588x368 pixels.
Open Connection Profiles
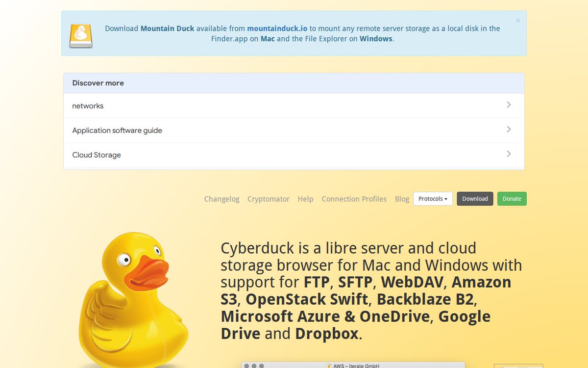(x=354, y=199)
